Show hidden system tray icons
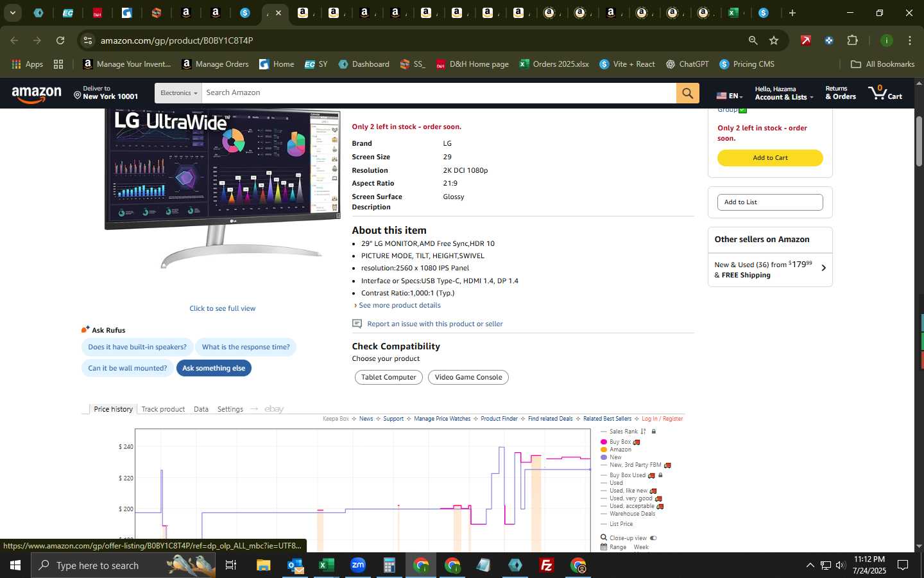Image resolution: width=924 pixels, height=578 pixels. 810,565
